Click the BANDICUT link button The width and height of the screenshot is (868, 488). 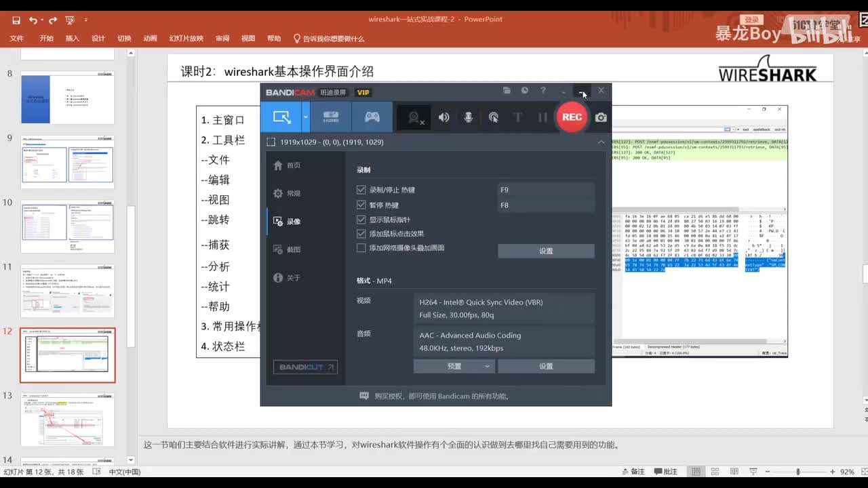tap(305, 367)
